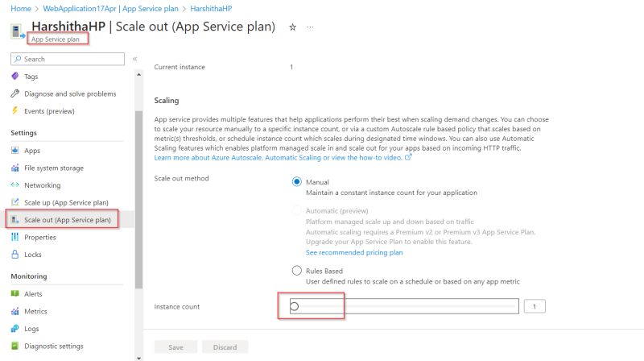
Task: Collapse the sidebar with double chevron
Action: 134,59
